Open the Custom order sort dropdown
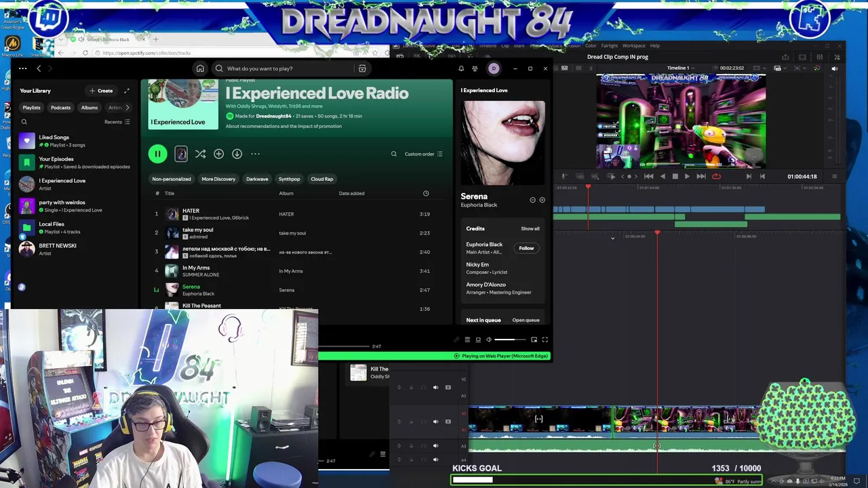868x488 pixels. (424, 154)
